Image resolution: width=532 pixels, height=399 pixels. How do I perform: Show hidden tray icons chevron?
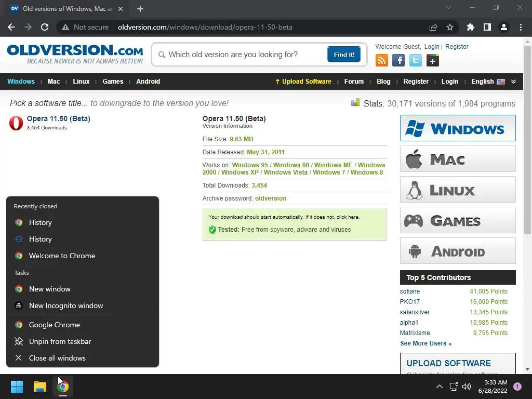[x=440, y=387]
